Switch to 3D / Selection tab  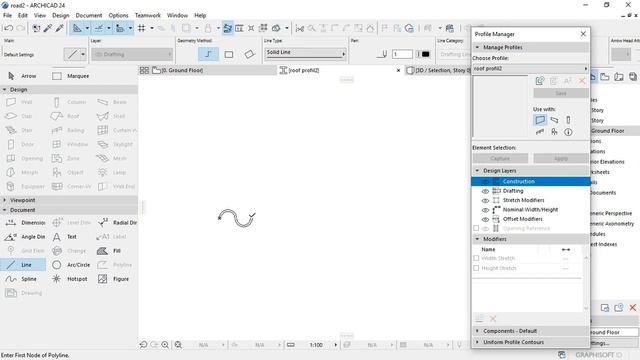pyautogui.click(x=438, y=70)
